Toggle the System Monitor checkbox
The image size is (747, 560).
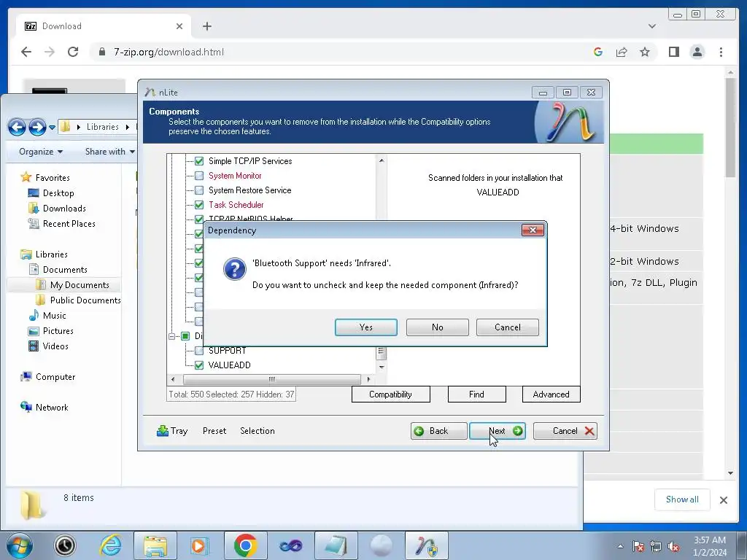199,176
